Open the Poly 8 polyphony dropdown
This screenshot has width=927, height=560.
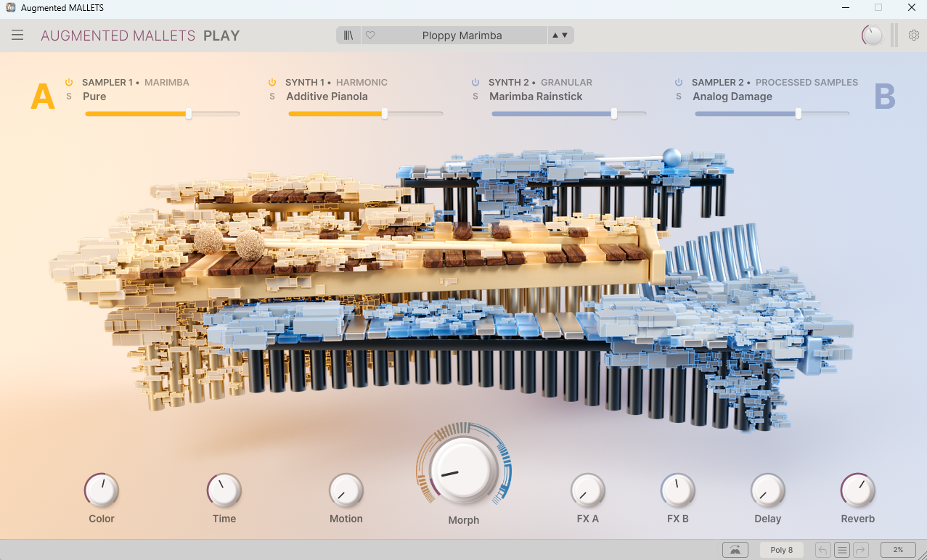[x=782, y=550]
